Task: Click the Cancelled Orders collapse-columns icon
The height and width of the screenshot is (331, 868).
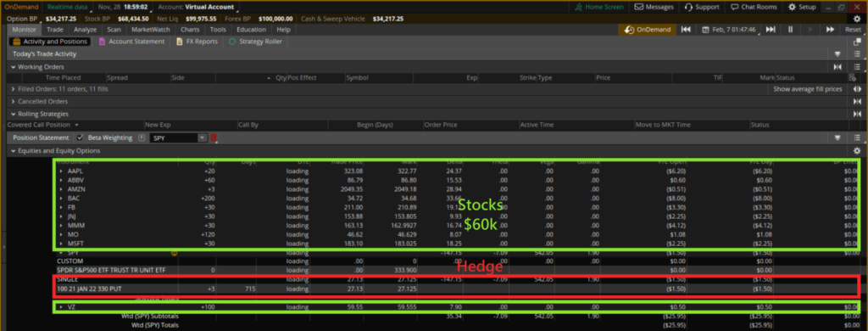Action: coord(857,102)
